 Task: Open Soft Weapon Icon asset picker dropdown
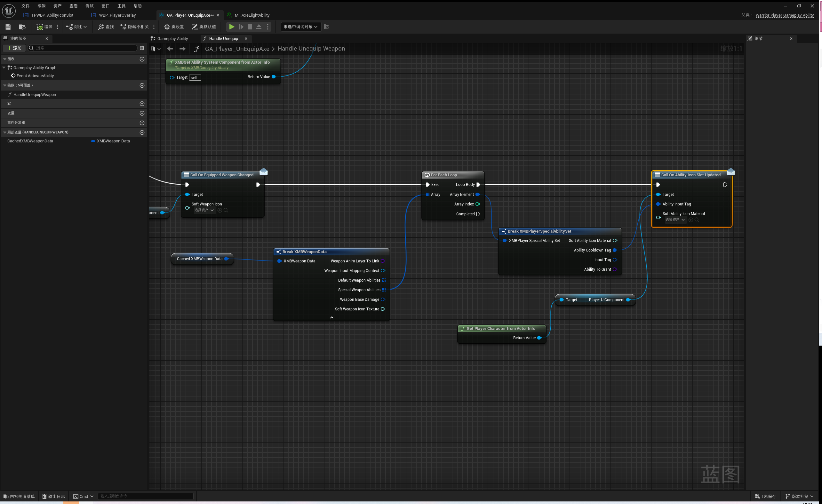204,210
